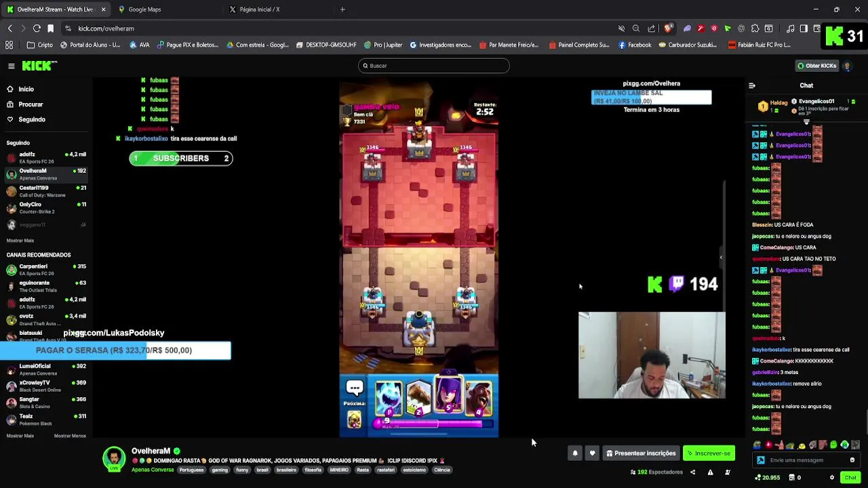Open browser extensions puzzle icon
This screenshot has height=488, width=868.
pyautogui.click(x=755, y=28)
